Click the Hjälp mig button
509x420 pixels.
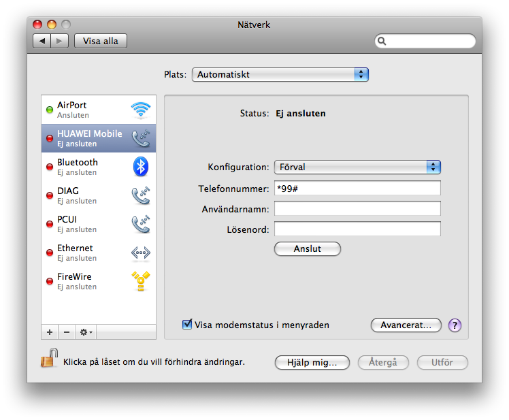312,363
